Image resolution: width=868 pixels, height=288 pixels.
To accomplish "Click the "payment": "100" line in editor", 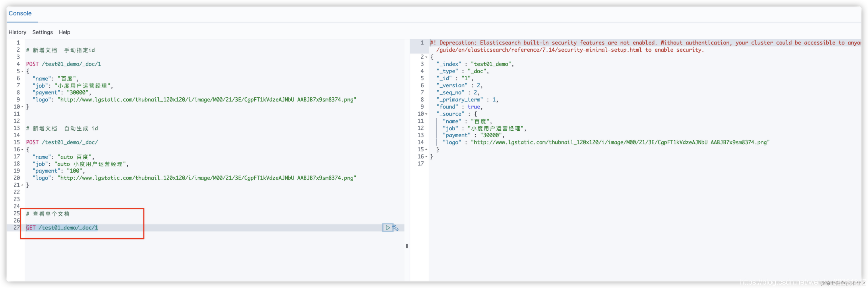I will click(59, 171).
